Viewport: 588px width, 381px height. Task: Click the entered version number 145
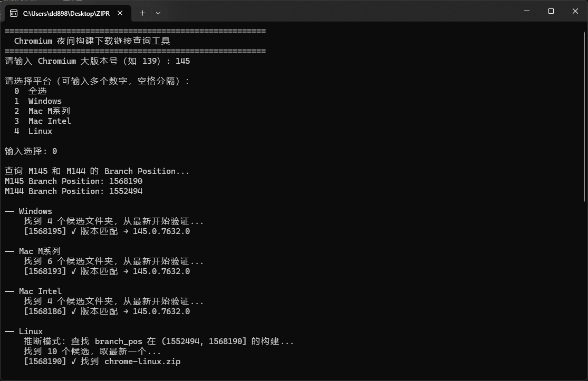[x=182, y=61]
